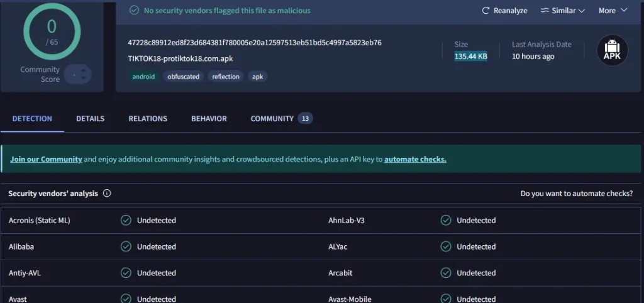
Task: Click the Alibaba undetected check icon
Action: tap(126, 247)
